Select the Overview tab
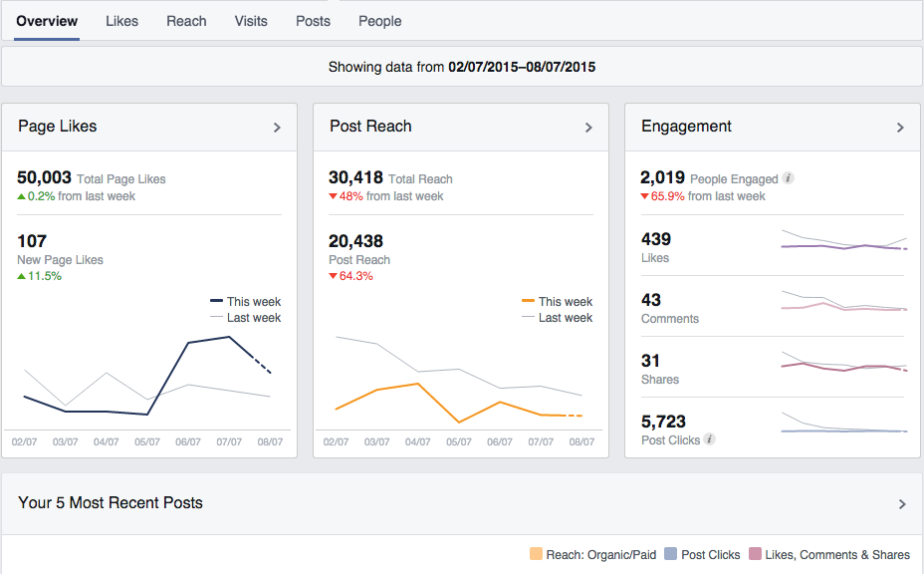Viewport: 924px width, 574px height. [48, 21]
